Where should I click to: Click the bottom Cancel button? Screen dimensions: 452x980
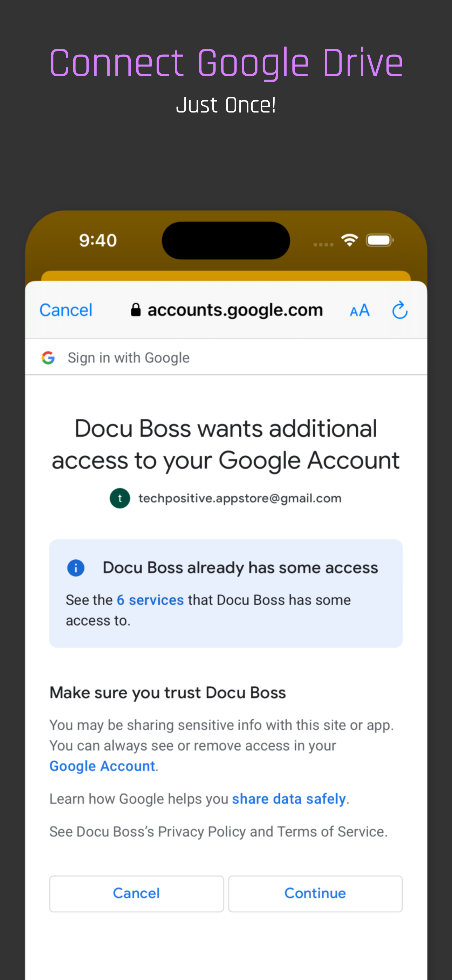click(136, 893)
